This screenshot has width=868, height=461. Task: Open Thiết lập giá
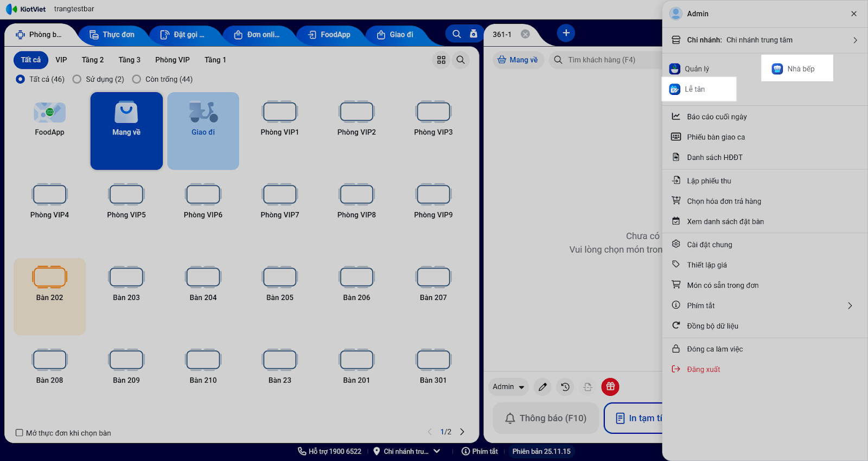pyautogui.click(x=765, y=265)
